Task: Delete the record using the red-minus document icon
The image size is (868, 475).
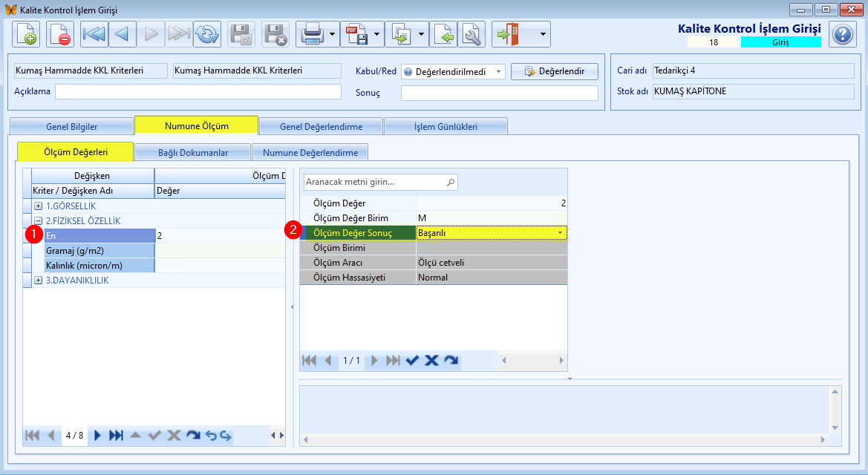Action: 60,34
